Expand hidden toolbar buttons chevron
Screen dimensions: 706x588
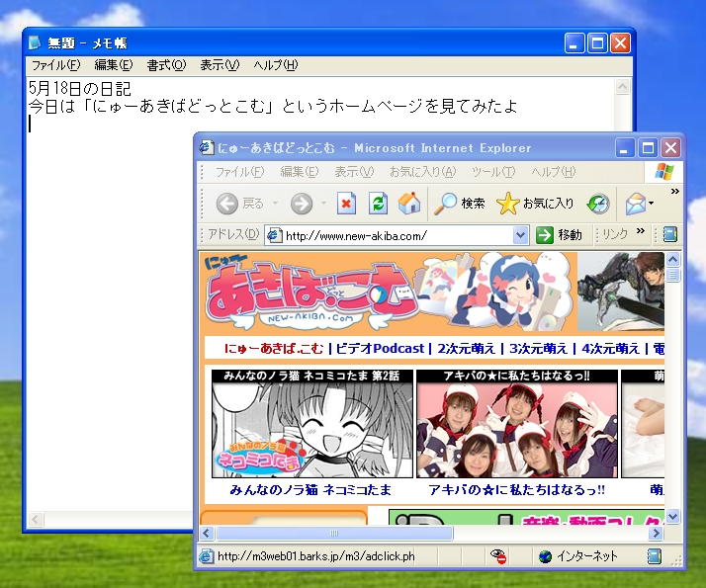(675, 191)
